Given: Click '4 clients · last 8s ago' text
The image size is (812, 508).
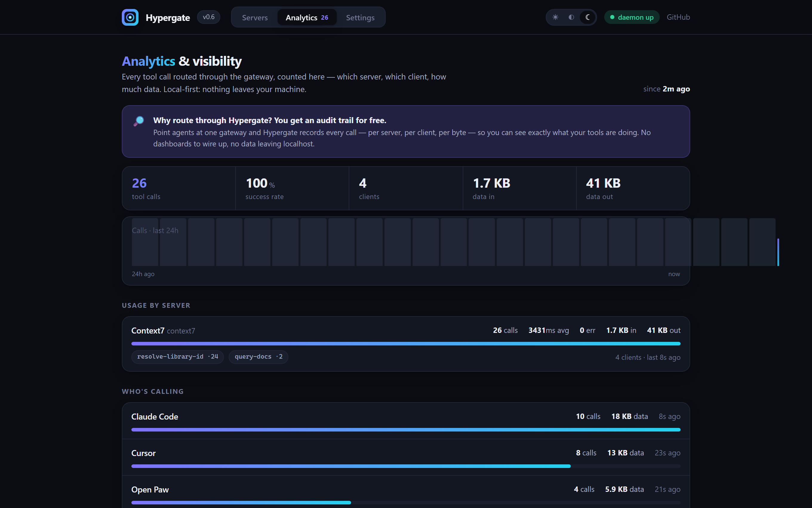Looking at the screenshot, I should click(648, 357).
